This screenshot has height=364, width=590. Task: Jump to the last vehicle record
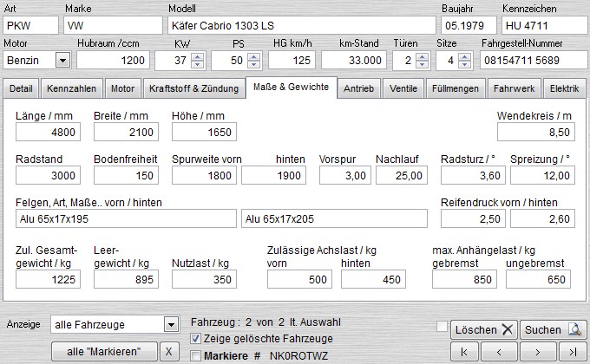point(571,351)
